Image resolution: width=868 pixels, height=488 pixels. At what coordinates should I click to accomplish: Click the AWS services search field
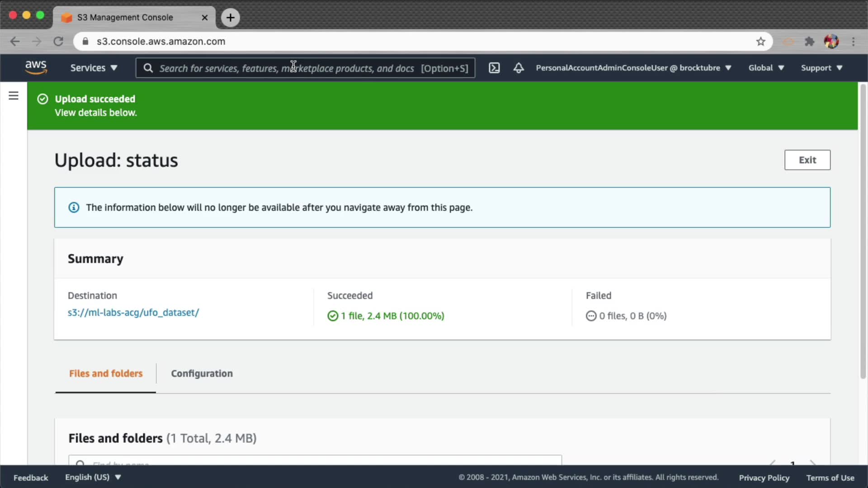click(x=305, y=68)
